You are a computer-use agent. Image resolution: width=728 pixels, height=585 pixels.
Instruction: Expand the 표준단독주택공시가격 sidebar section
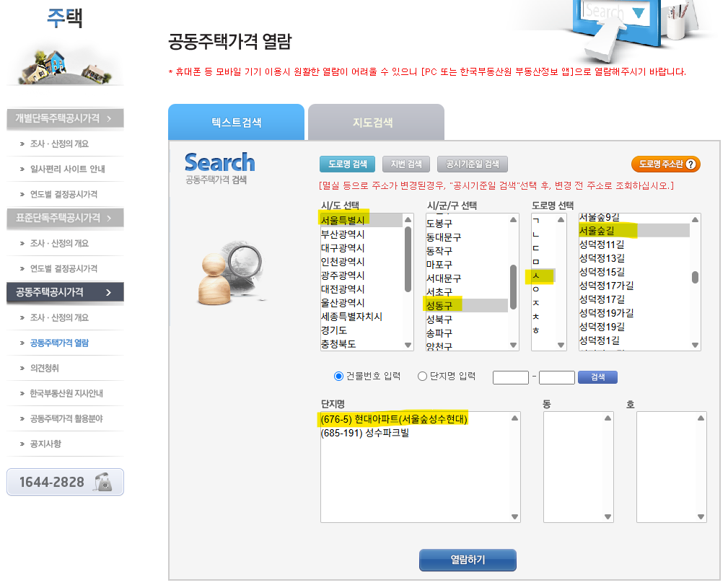[63, 218]
